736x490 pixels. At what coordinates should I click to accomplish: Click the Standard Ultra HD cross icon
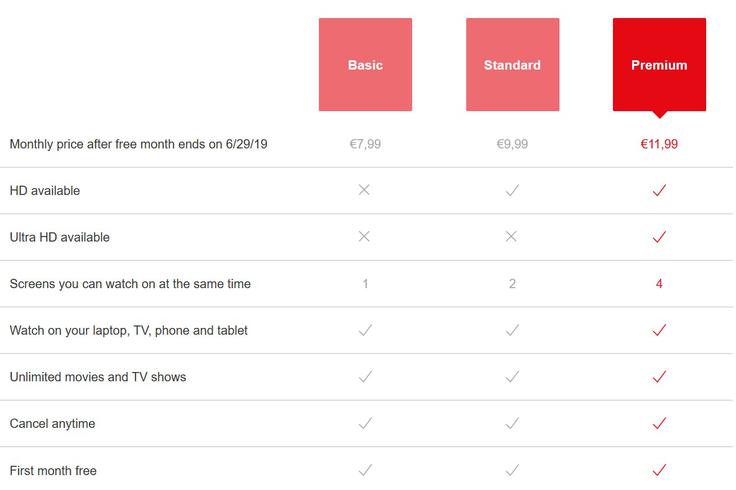511,236
